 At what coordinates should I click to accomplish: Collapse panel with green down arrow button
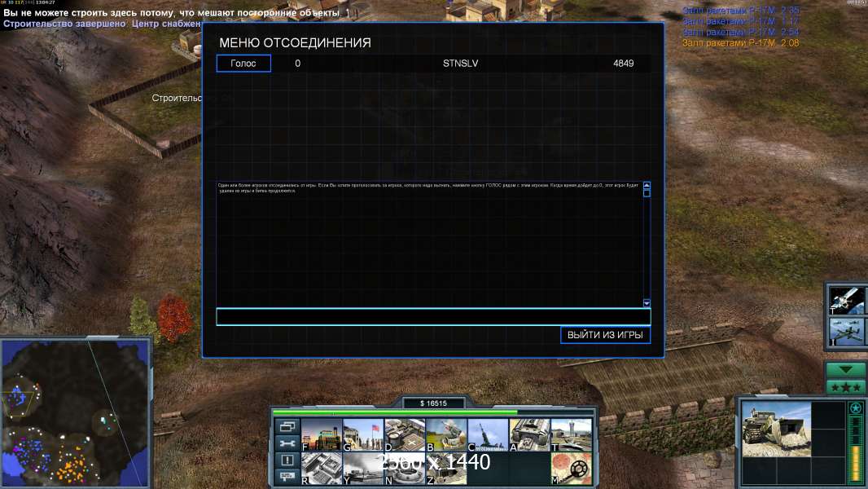[845, 370]
